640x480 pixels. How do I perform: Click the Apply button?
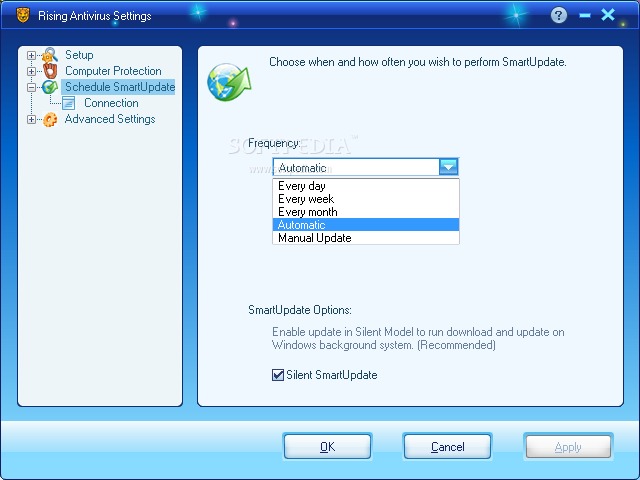568,447
